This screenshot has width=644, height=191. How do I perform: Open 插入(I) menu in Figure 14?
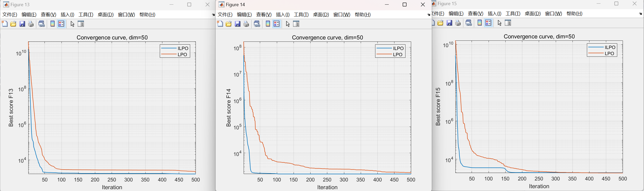point(283,15)
